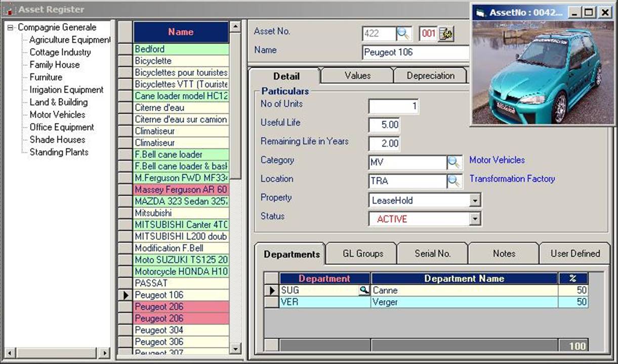Click the Asset No. magnifier lookup icon

pyautogui.click(x=404, y=34)
